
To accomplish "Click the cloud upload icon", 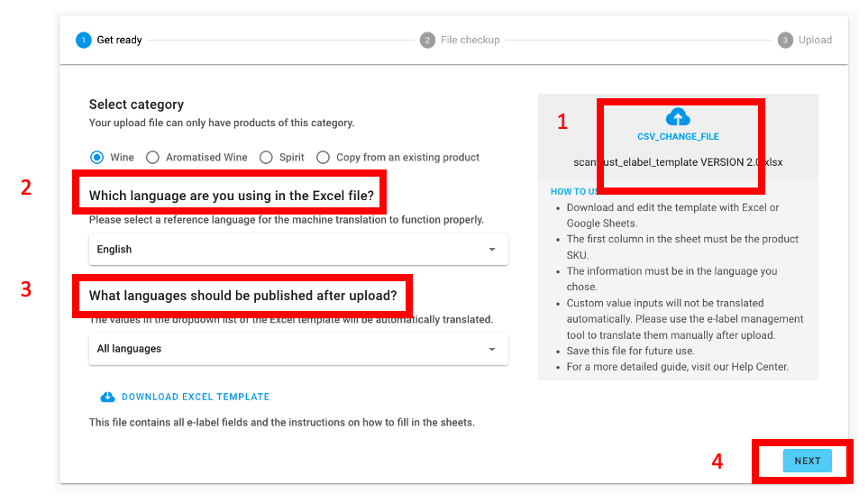I will tap(678, 117).
